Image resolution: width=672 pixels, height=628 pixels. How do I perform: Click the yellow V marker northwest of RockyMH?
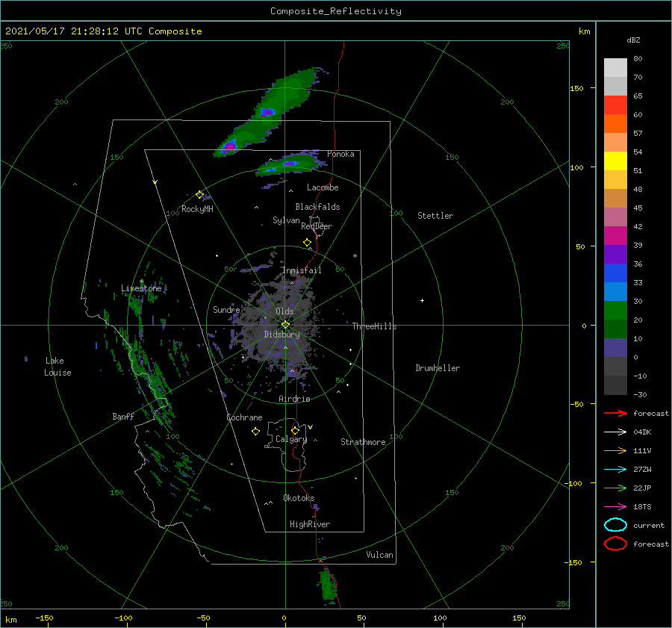(x=155, y=182)
